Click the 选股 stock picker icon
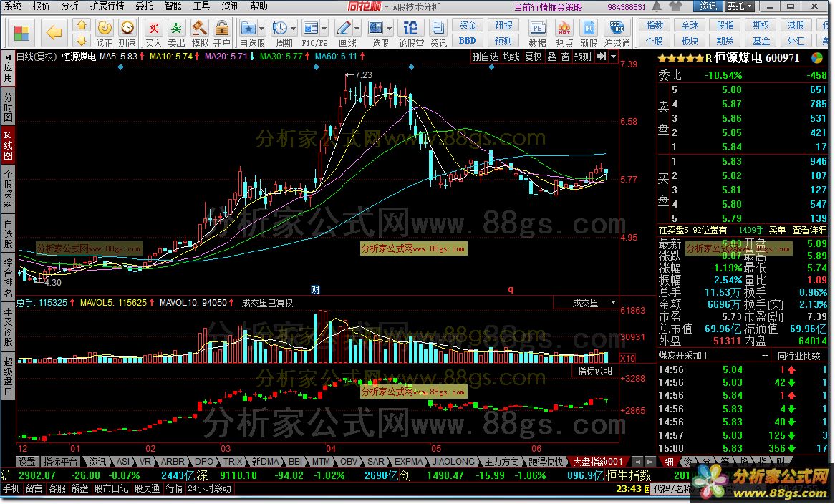 click(376, 28)
